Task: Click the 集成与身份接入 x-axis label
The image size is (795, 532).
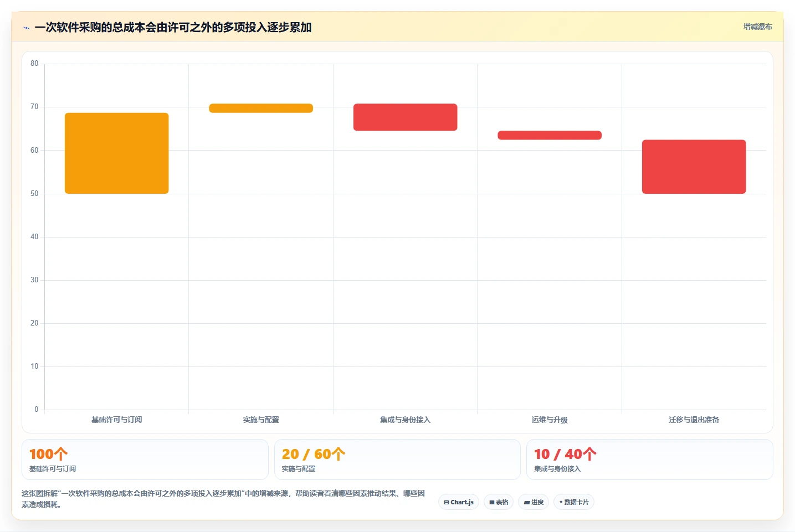Action: pos(406,420)
